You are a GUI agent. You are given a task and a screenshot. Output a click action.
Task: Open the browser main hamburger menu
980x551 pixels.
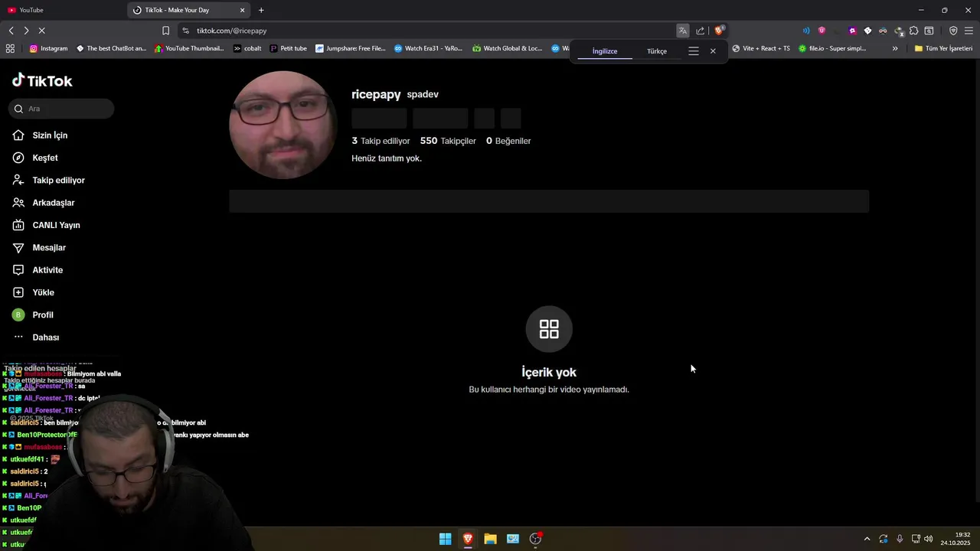coord(969,31)
